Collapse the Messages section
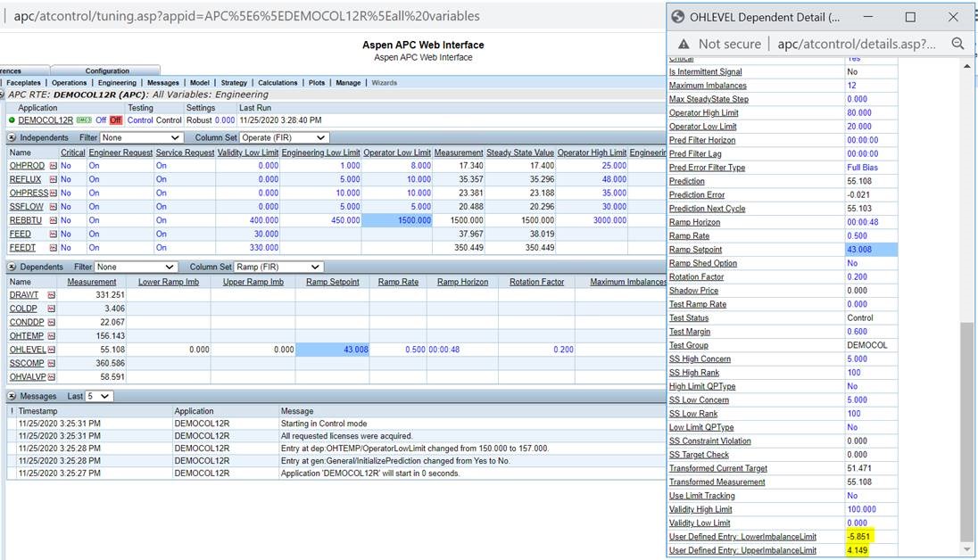This screenshot has width=978, height=560. (12, 396)
